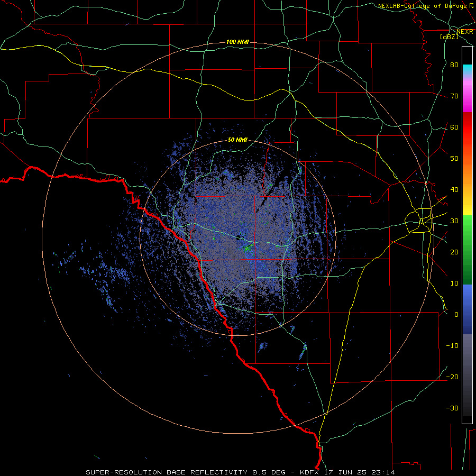Click the cyan top segment of color scale
Image resolution: width=476 pixels, height=476 pixels.
click(x=467, y=69)
